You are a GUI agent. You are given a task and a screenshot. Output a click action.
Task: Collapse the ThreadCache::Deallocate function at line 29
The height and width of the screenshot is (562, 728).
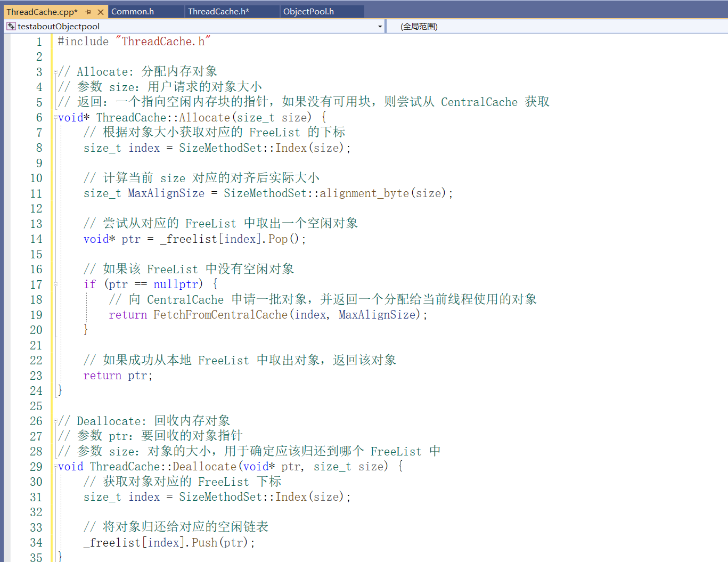click(55, 467)
